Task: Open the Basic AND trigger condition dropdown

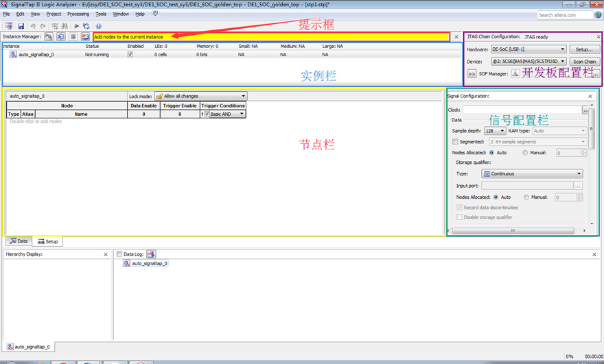Action: 226,114
